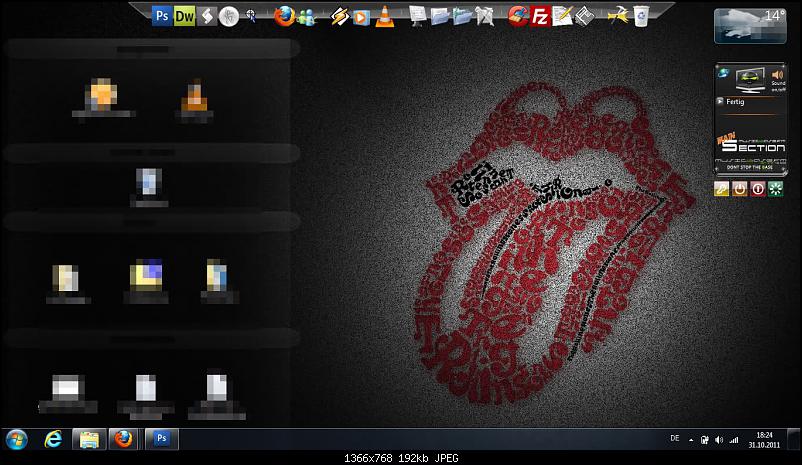Switch to Photoshop on the taskbar

162,439
